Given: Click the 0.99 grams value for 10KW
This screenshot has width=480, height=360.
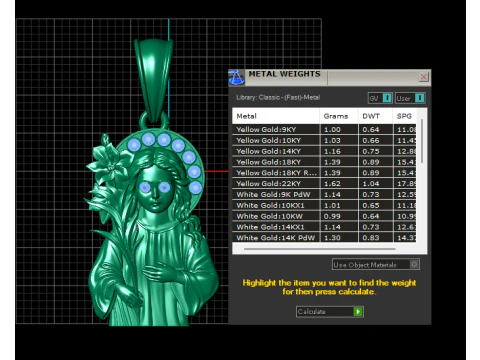Looking at the screenshot, I should (x=332, y=216).
